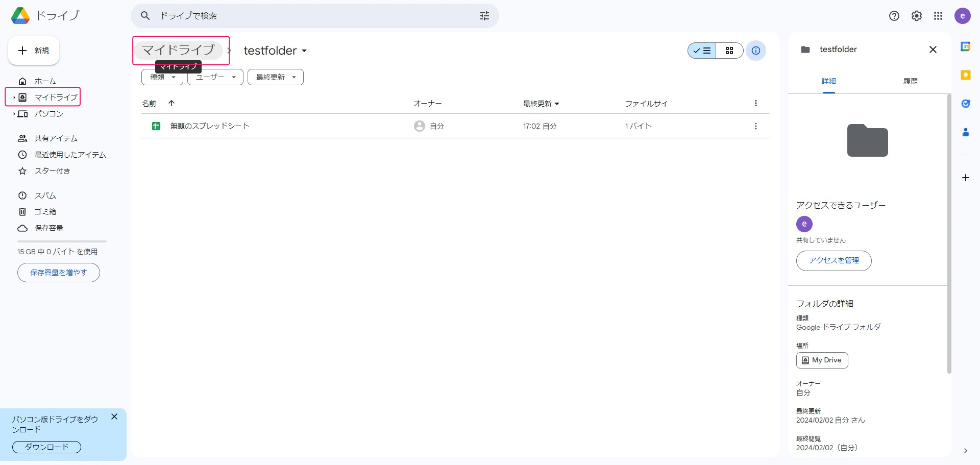Switch to list layout view
The width and height of the screenshot is (980, 465).
[x=702, y=51]
